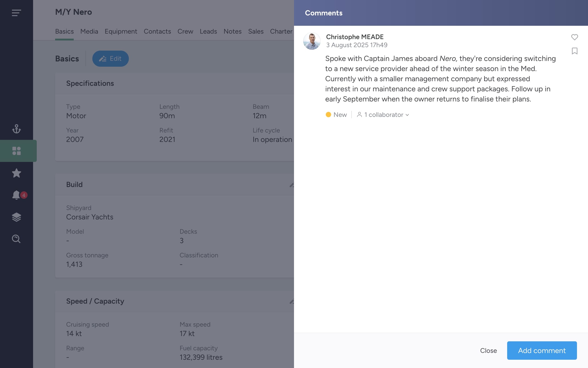Open favorites star icon in the sidebar
The height and width of the screenshot is (368, 588).
click(x=16, y=173)
